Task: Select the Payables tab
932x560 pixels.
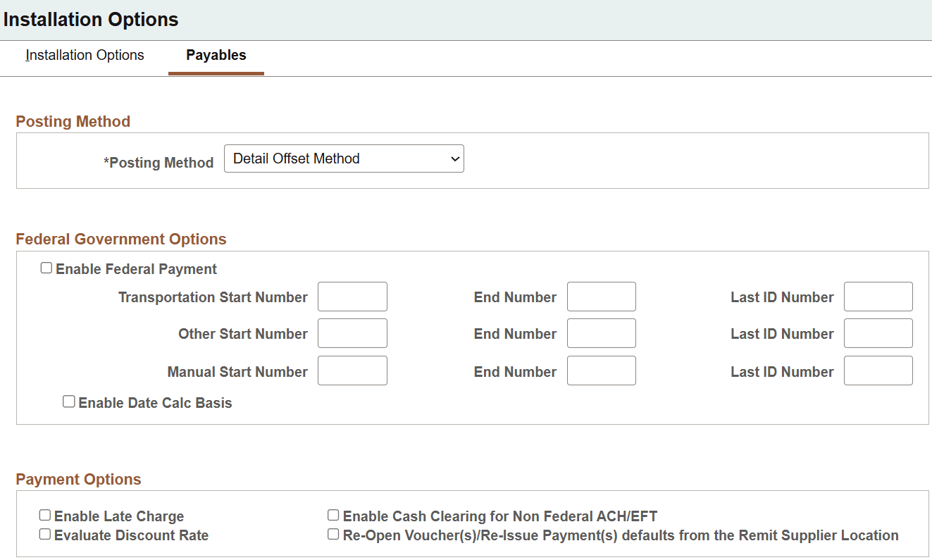Action: coord(216,54)
